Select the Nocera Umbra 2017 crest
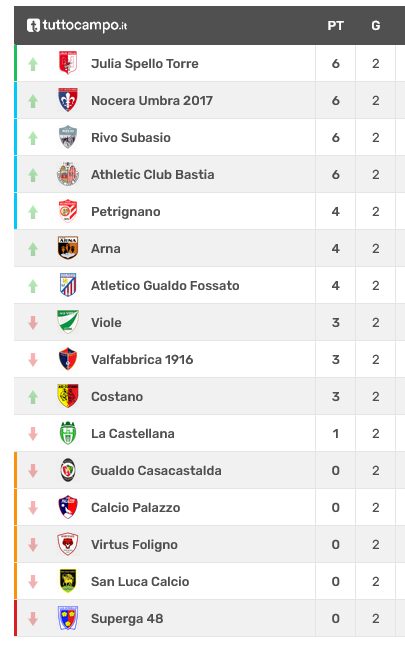This screenshot has height=647, width=405. [68, 100]
